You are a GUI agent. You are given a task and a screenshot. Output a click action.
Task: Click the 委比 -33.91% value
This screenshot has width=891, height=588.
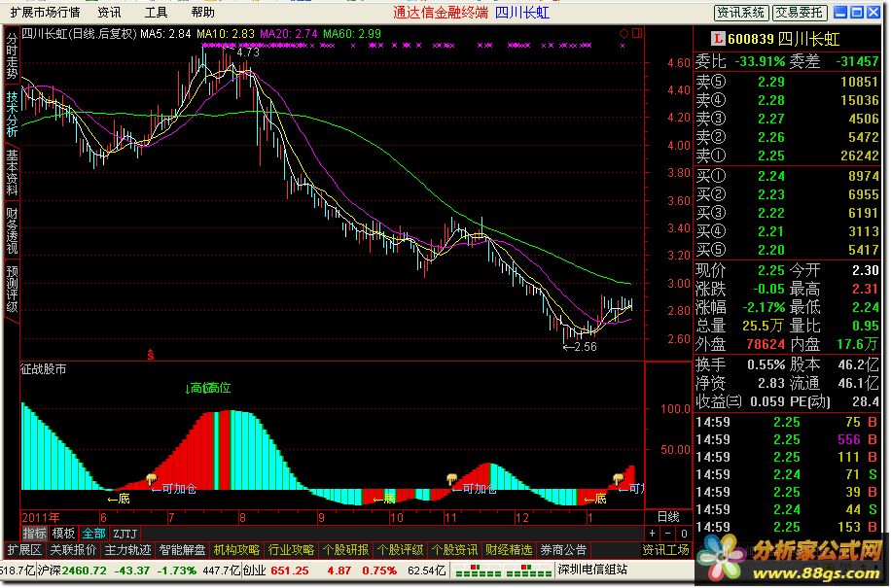click(760, 62)
